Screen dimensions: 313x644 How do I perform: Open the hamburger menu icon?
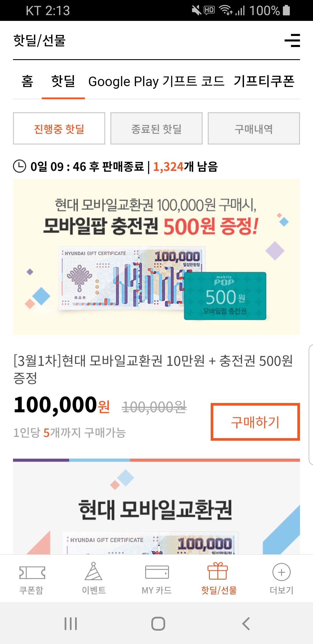[292, 40]
